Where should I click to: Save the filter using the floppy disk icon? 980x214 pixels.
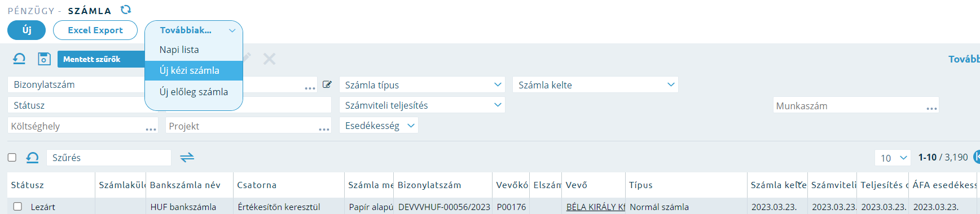(44, 59)
